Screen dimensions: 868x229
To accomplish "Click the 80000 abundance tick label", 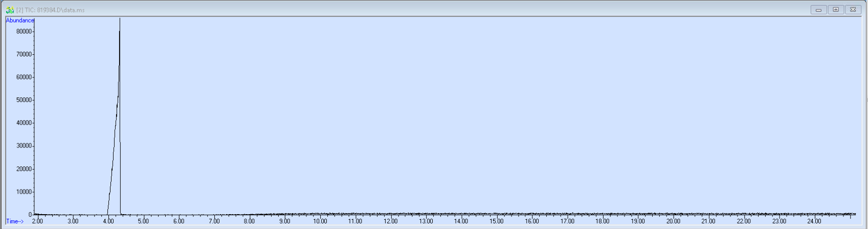I will tap(24, 31).
